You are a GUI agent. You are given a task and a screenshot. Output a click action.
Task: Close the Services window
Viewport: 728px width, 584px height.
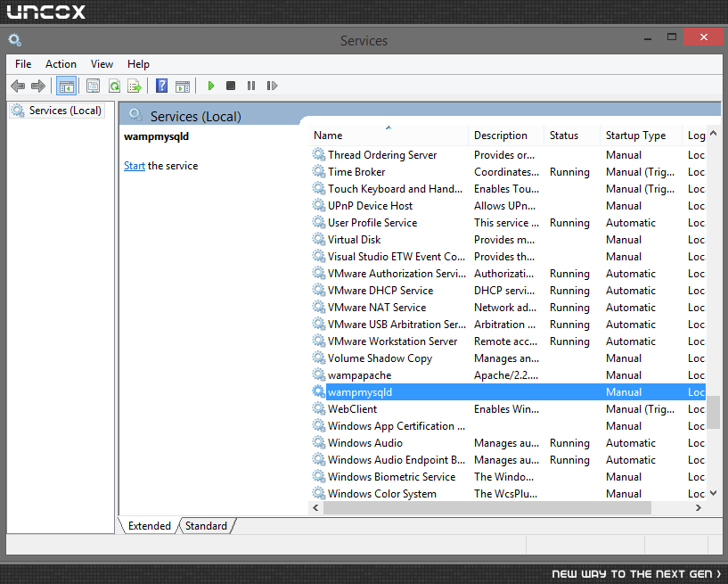[703, 37]
